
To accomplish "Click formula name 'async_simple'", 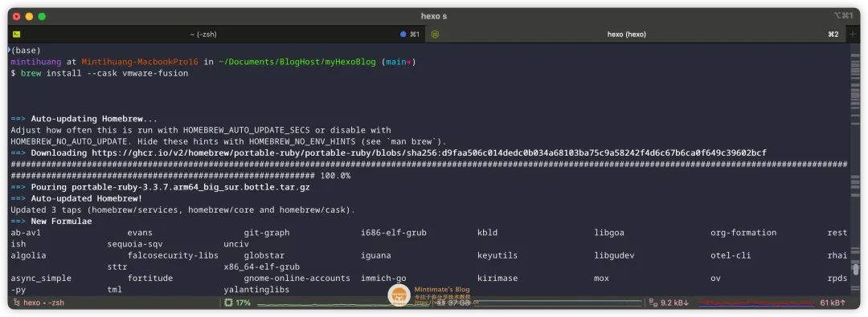I will click(x=41, y=278).
